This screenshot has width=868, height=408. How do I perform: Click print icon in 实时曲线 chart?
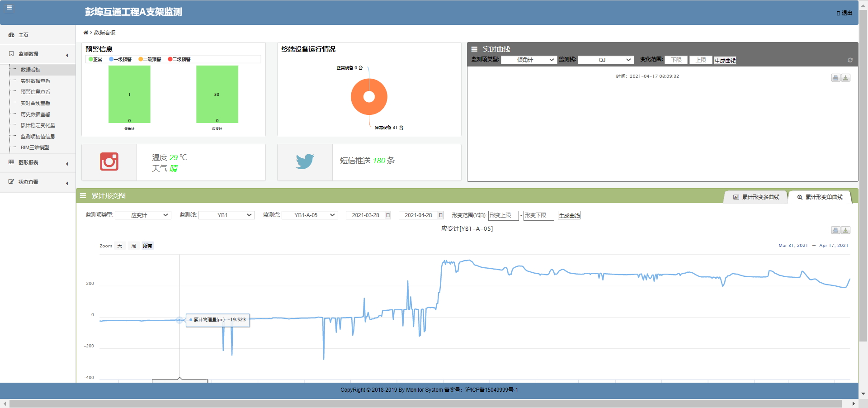click(835, 78)
